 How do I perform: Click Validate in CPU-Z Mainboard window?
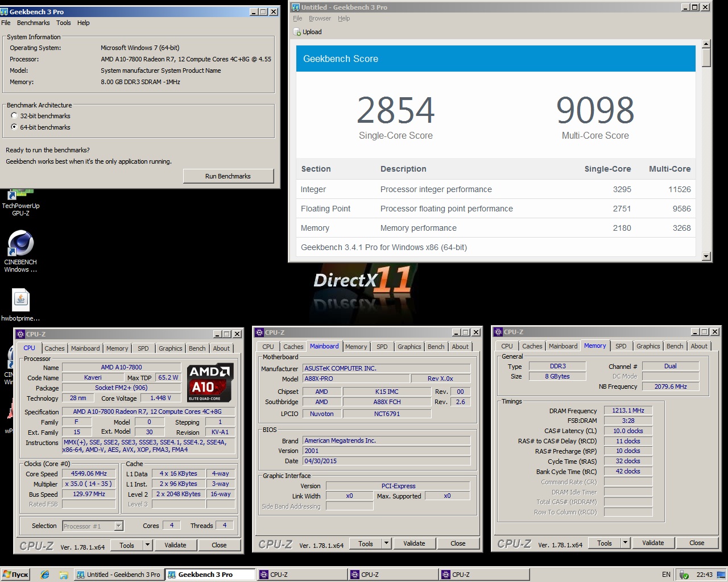pos(414,543)
